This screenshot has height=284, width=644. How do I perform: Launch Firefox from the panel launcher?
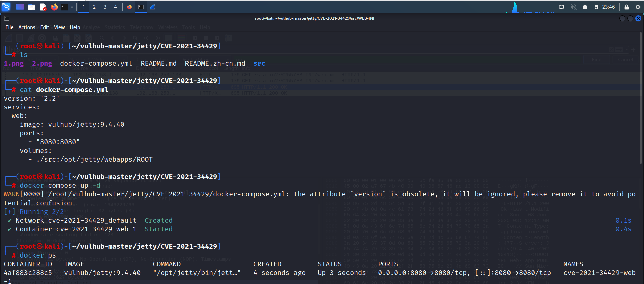[x=54, y=7]
